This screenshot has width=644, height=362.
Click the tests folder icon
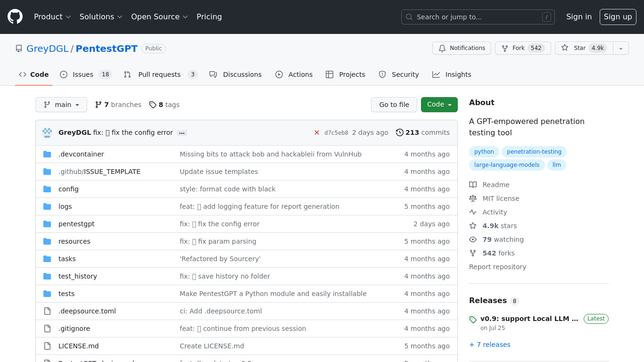pos(47,294)
